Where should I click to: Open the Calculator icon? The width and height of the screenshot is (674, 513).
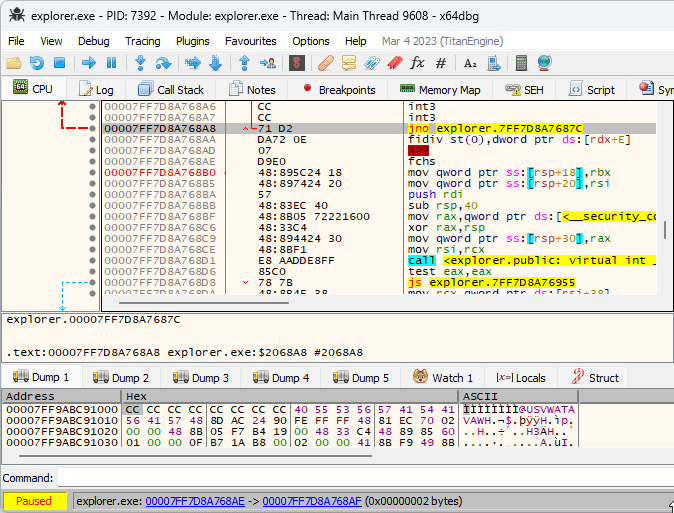(x=521, y=63)
